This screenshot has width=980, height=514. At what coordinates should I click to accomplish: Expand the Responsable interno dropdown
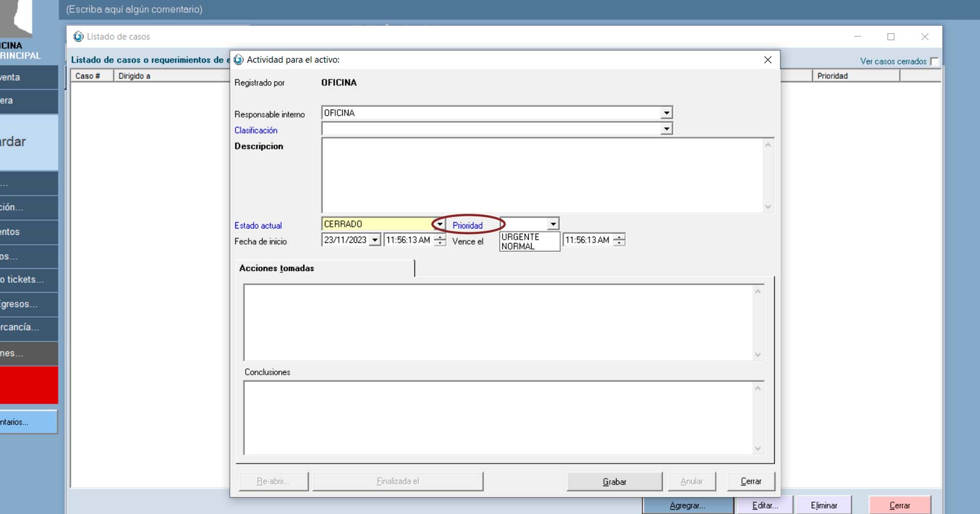pyautogui.click(x=666, y=113)
